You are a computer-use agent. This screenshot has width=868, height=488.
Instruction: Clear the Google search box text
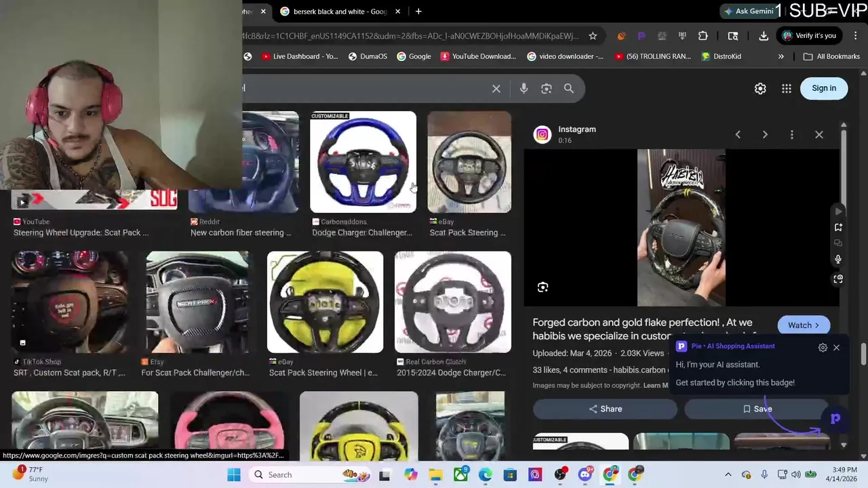click(x=496, y=89)
